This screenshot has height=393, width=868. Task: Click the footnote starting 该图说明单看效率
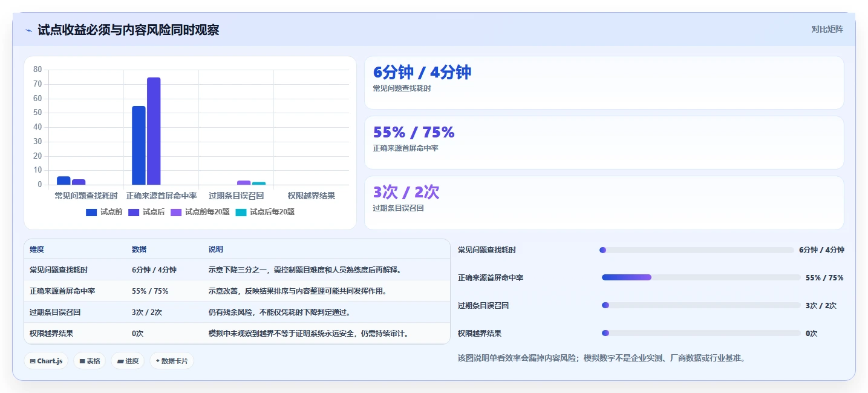click(602, 358)
